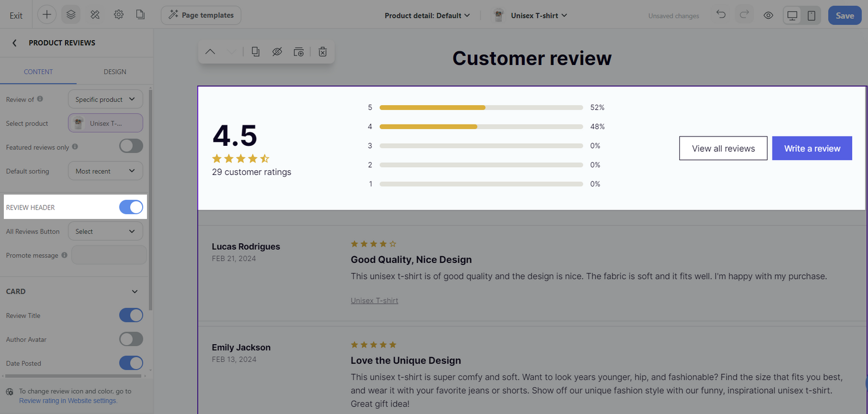Click View all reviews button
Viewport: 868px width, 414px height.
click(723, 148)
